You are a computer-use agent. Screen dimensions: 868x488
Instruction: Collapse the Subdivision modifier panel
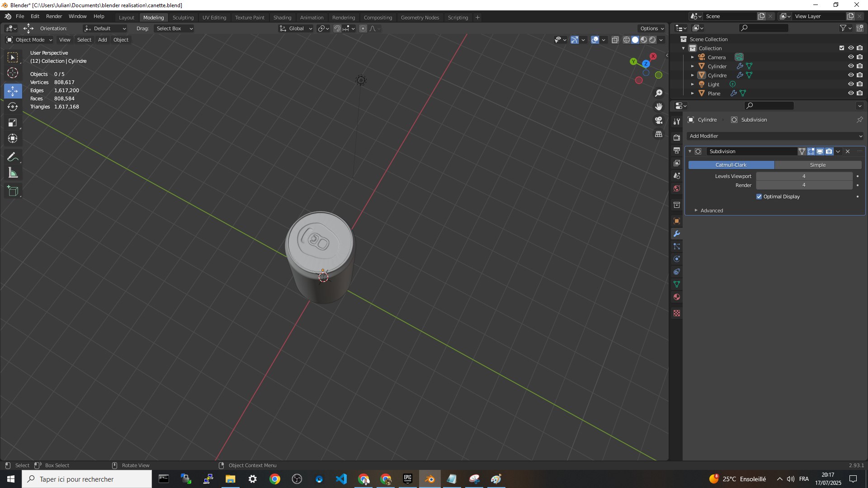[x=690, y=151]
